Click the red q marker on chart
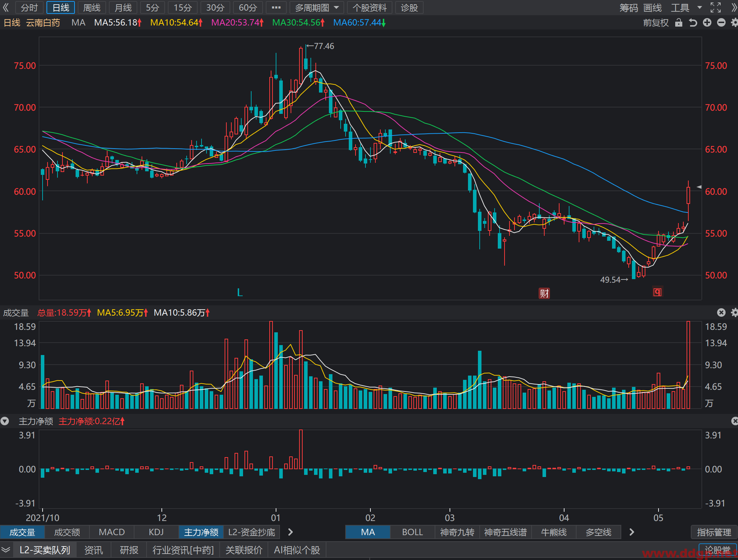 [x=657, y=292]
